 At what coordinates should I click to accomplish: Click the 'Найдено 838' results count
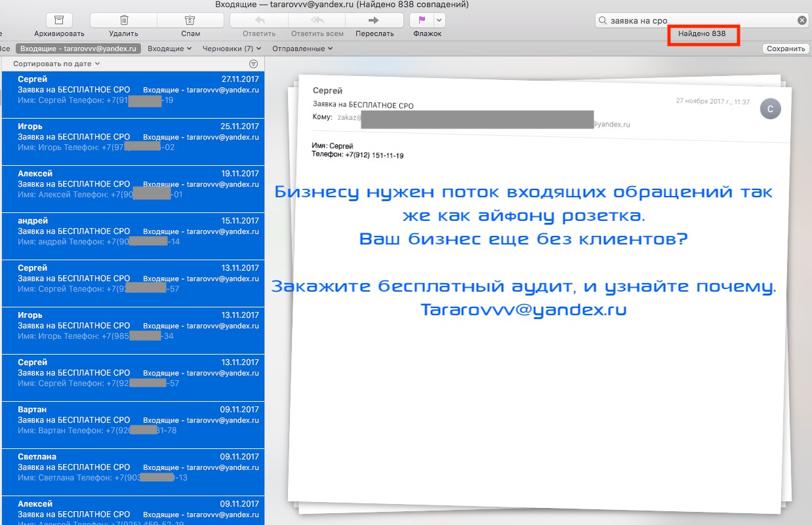[x=702, y=33]
